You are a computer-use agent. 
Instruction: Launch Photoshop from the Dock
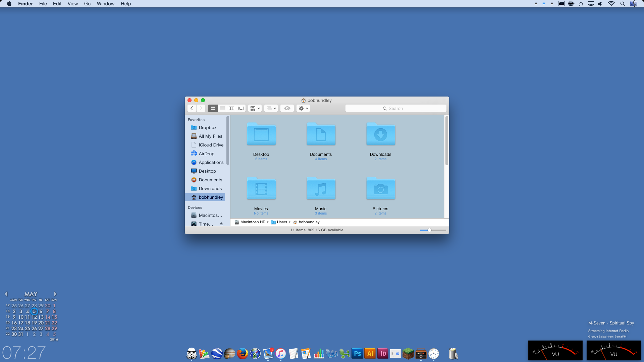357,353
